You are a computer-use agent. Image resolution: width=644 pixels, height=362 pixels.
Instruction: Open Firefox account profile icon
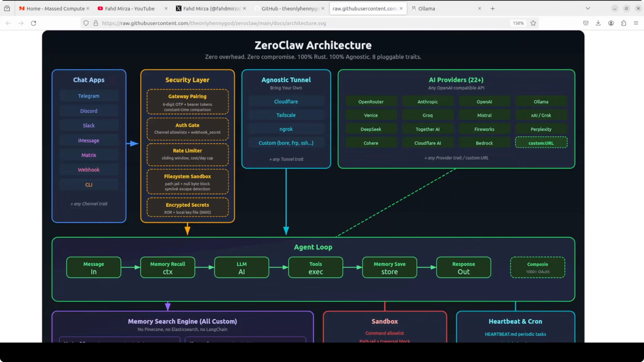pos(611,23)
